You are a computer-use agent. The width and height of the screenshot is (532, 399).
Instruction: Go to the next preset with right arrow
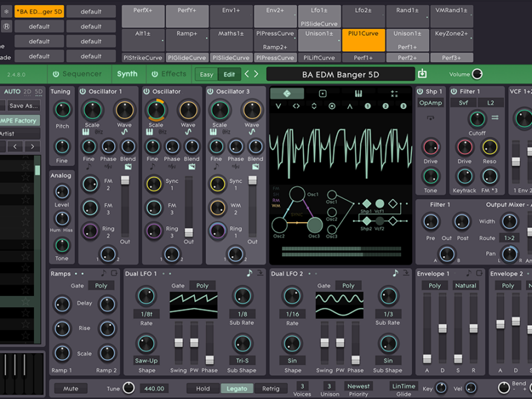255,74
